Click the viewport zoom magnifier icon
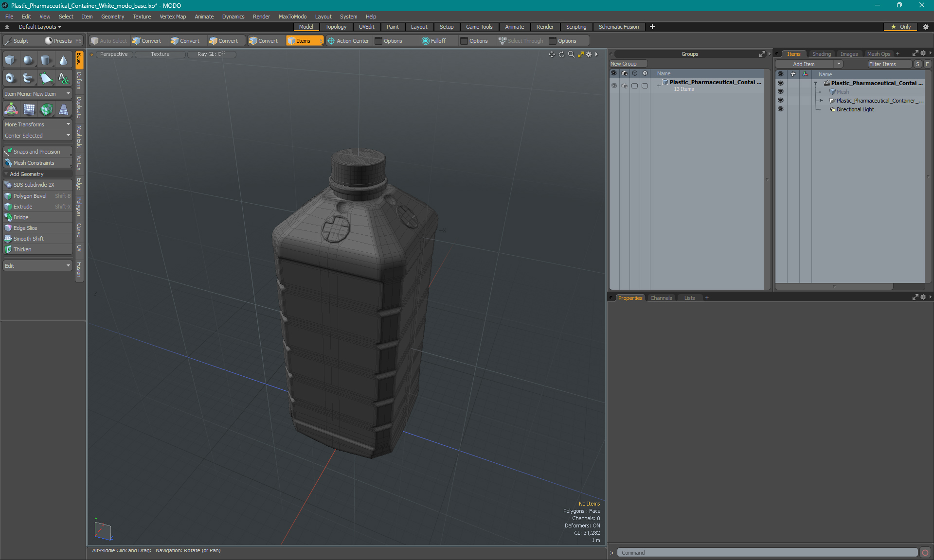934x560 pixels. pos(571,54)
